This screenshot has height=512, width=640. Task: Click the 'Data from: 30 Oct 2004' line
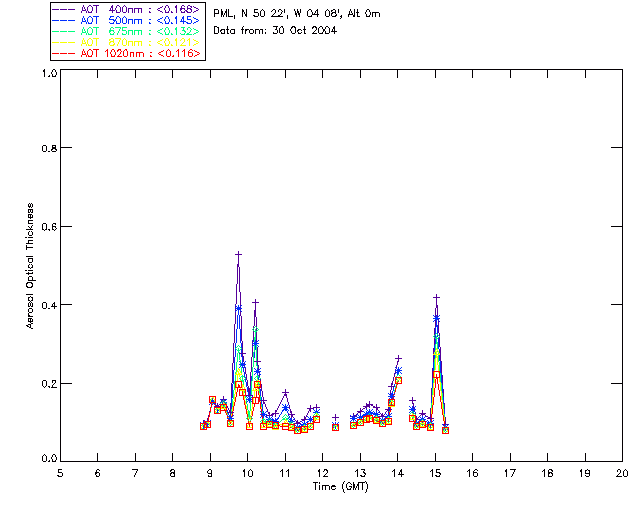coord(275,30)
